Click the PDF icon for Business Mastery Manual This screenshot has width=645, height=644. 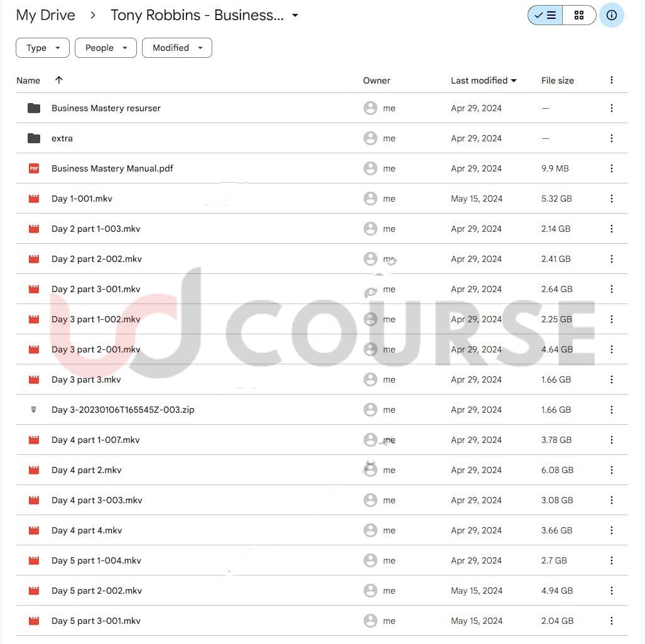pos(34,168)
